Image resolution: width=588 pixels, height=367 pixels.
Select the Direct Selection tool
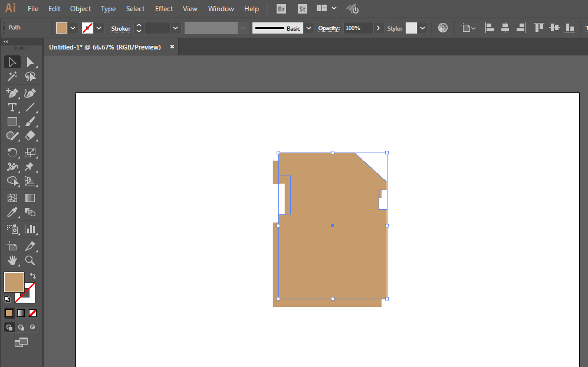[30, 62]
